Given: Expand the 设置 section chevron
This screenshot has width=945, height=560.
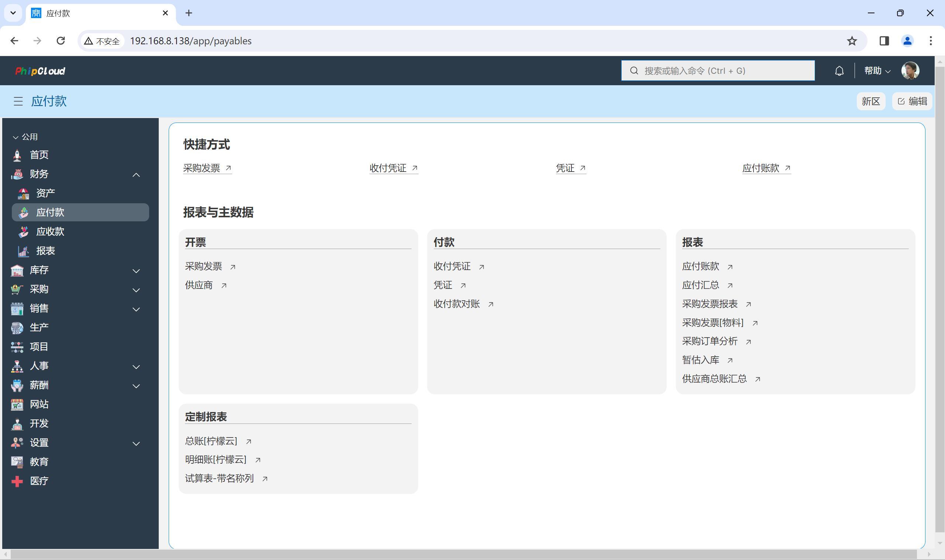Looking at the screenshot, I should tap(136, 444).
